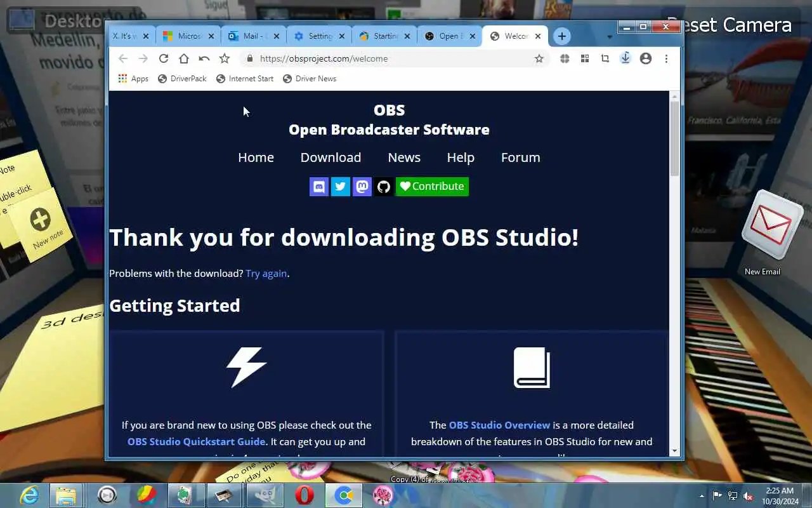This screenshot has height=508, width=812.
Task: Reload the obsproject.com page
Action: tap(164, 58)
